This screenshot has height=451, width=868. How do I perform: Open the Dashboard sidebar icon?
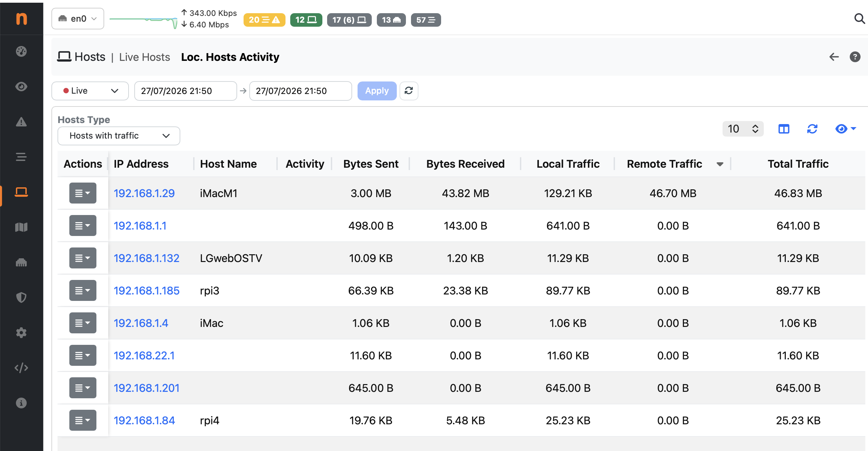coord(21,51)
